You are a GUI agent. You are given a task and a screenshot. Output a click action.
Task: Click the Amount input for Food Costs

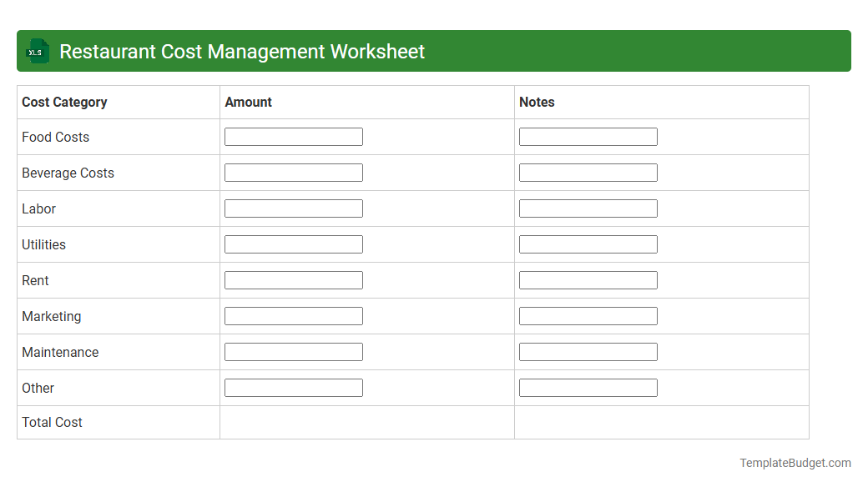coord(293,136)
